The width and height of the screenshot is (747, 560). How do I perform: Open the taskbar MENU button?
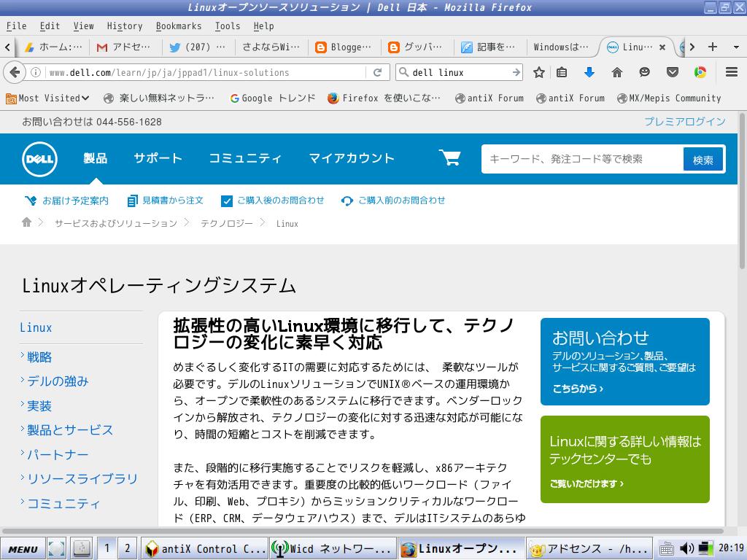coord(23,548)
